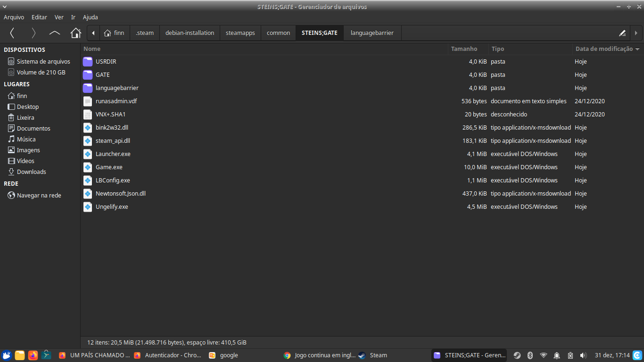Jump to languagebarrier path segment
Image resolution: width=644 pixels, height=362 pixels.
372,33
